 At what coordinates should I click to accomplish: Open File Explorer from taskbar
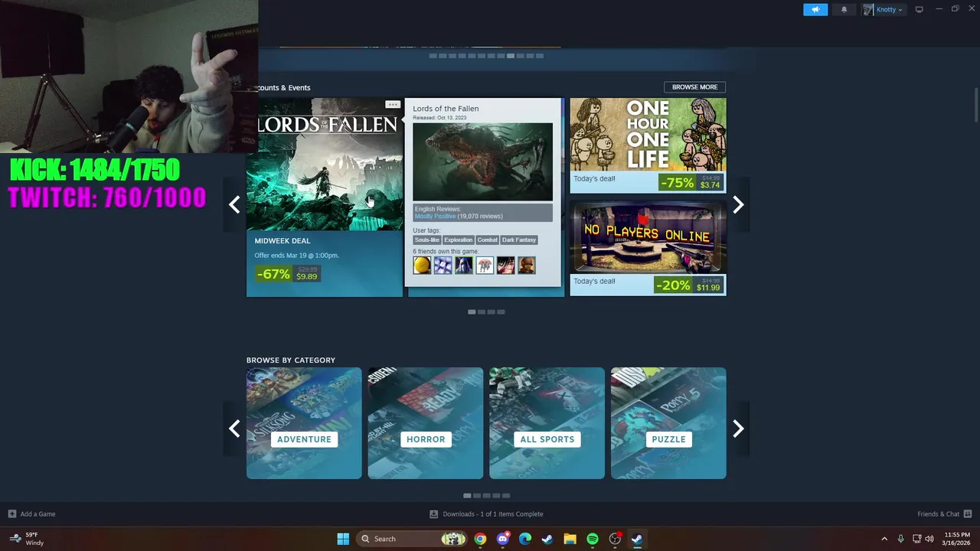point(570,539)
